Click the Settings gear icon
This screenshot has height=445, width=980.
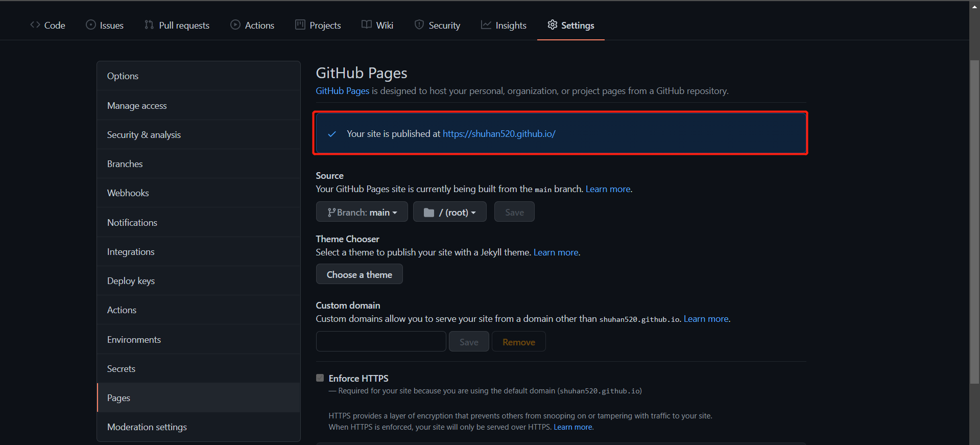[553, 25]
